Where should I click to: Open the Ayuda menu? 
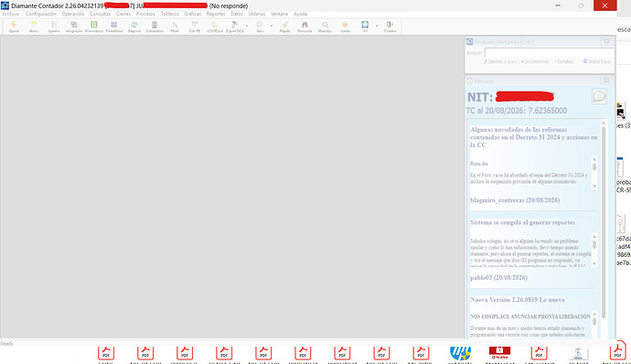300,14
